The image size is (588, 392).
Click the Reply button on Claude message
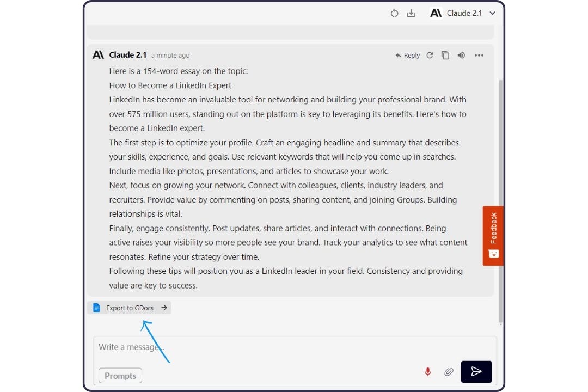point(408,56)
